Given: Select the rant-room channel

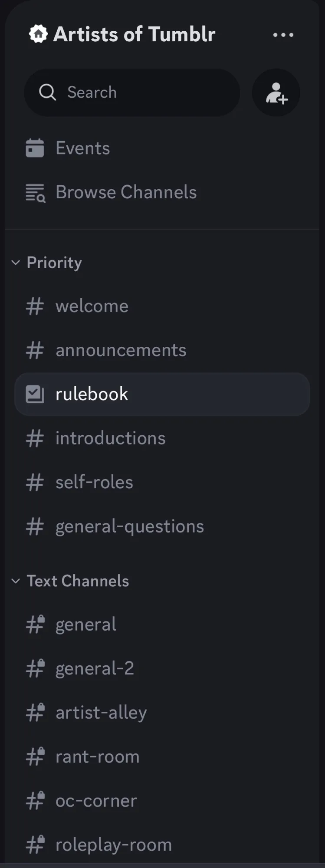Looking at the screenshot, I should [162, 757].
